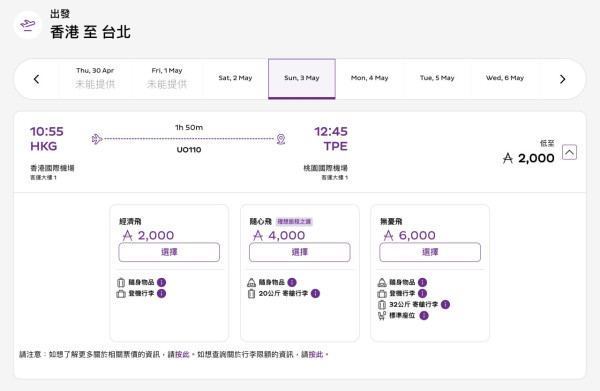600x391 pixels.
Task: Collapse flight UO110 fare details chevron
Action: 569,152
